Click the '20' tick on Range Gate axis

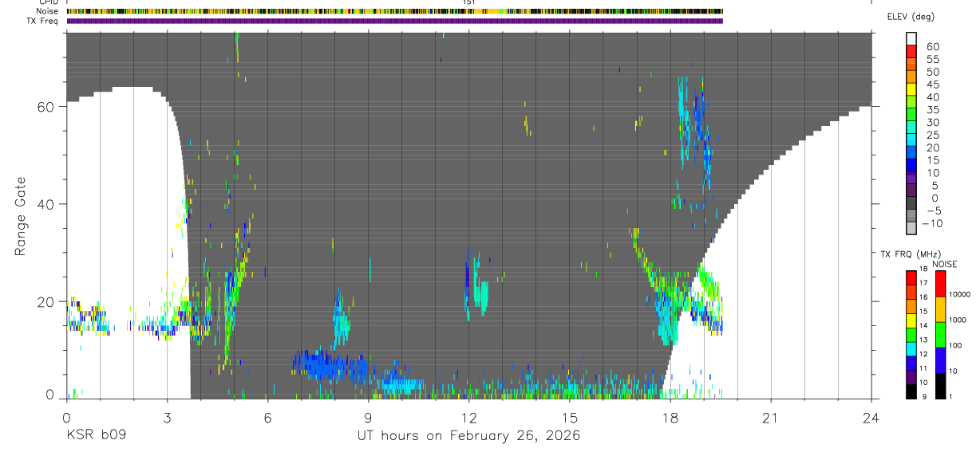(x=45, y=302)
